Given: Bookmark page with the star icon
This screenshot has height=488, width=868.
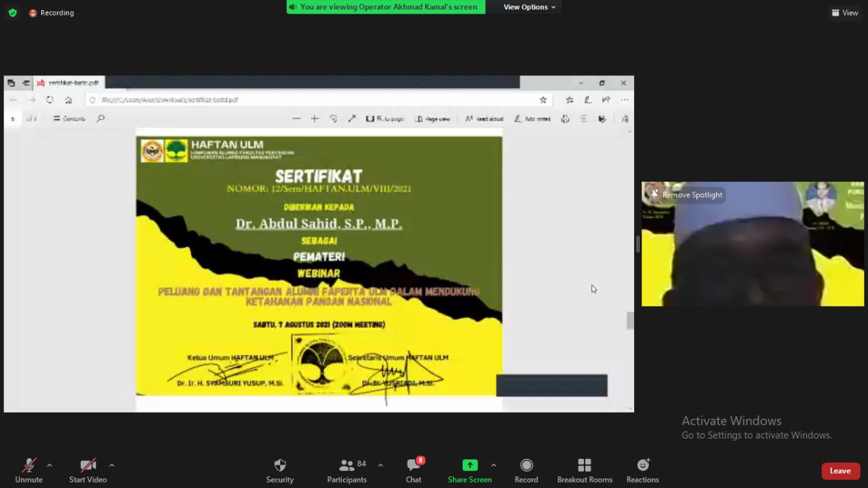Looking at the screenshot, I should click(x=543, y=100).
